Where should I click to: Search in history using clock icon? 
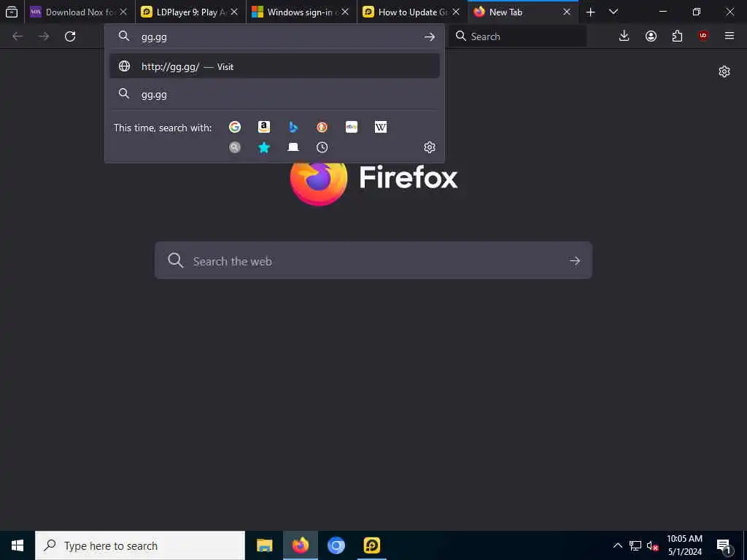322,147
